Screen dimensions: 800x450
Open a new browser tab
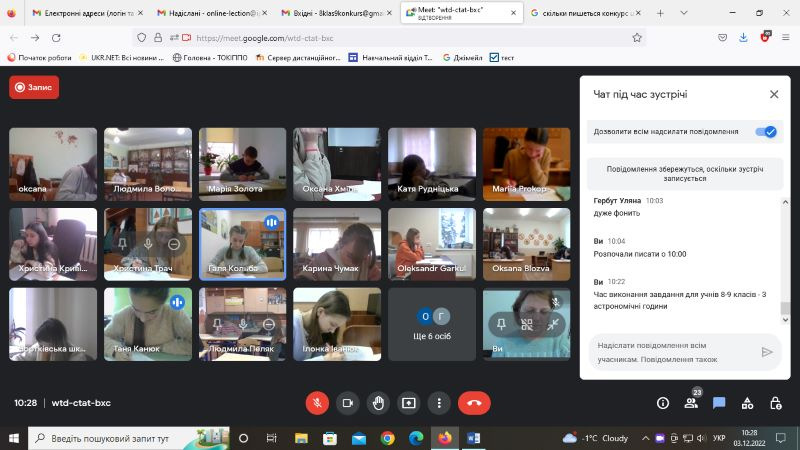click(660, 13)
